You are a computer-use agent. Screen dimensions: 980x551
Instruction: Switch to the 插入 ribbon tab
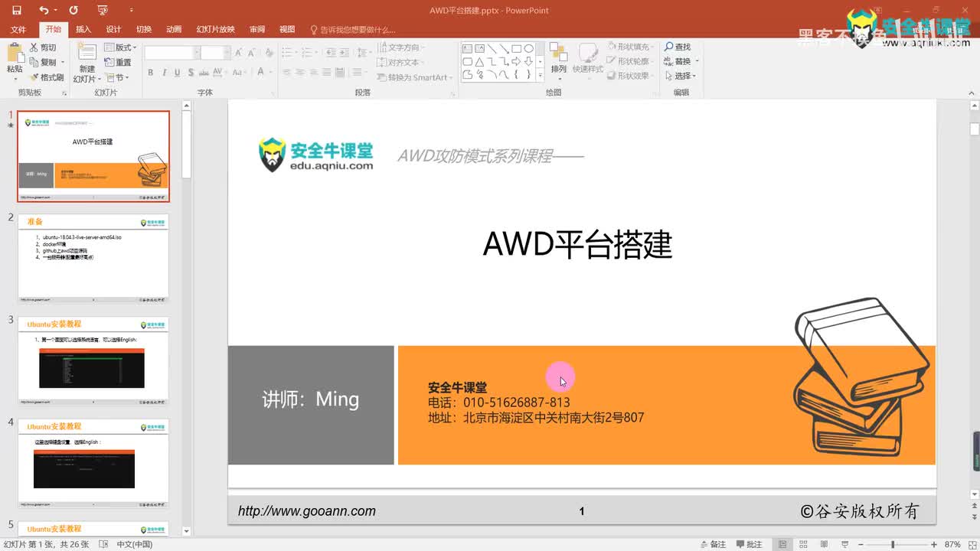click(83, 30)
